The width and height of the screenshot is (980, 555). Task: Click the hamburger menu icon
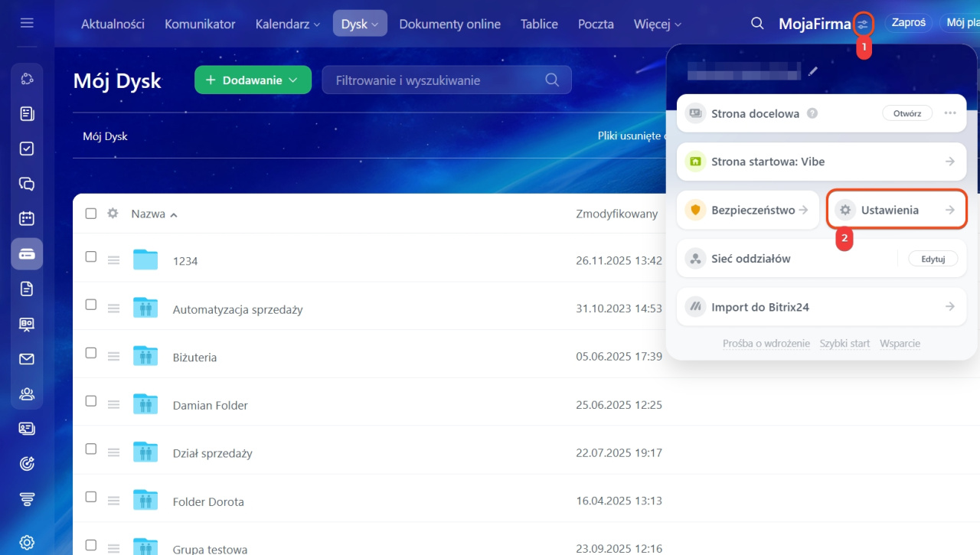coord(27,23)
